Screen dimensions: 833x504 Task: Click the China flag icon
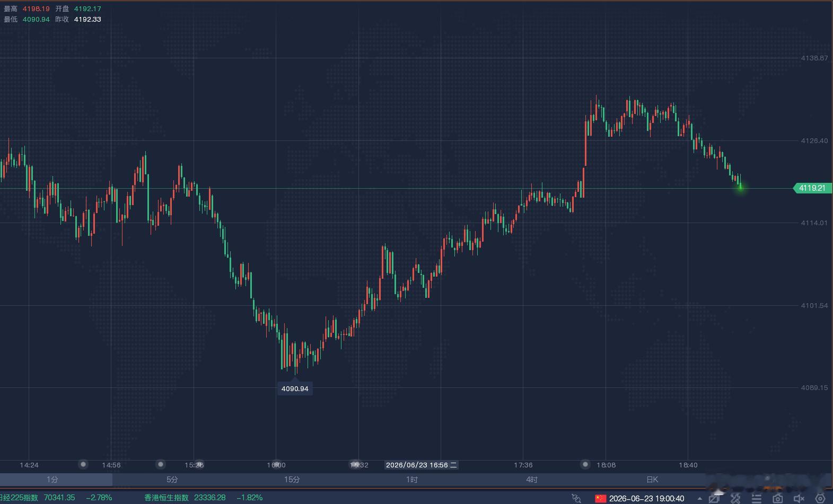coord(600,498)
